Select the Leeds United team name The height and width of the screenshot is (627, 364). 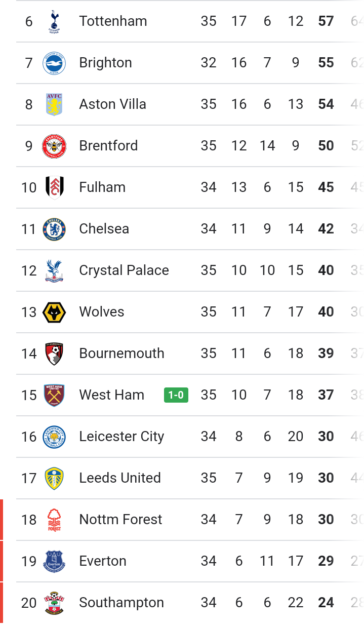[120, 478]
